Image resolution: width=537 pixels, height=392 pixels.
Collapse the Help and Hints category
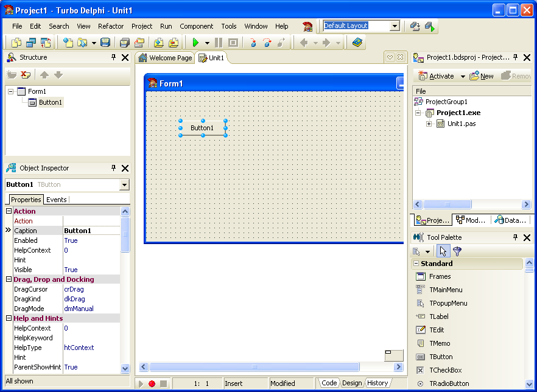point(9,318)
